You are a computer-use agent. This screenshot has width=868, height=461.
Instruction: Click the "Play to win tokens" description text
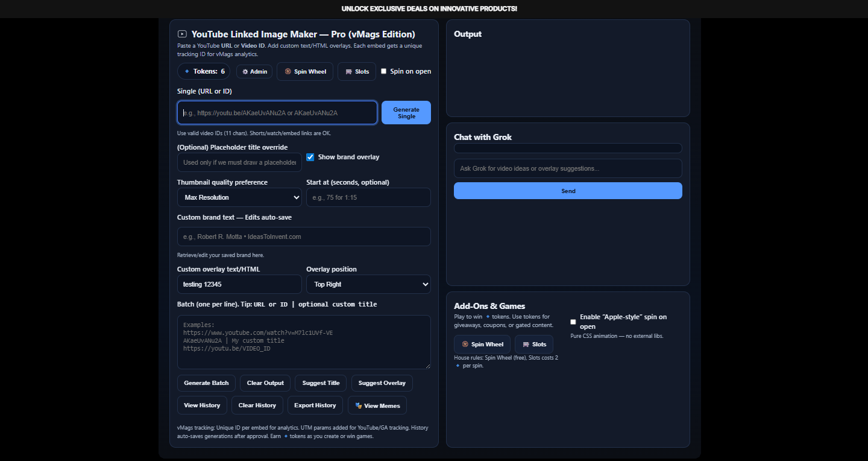(503, 321)
